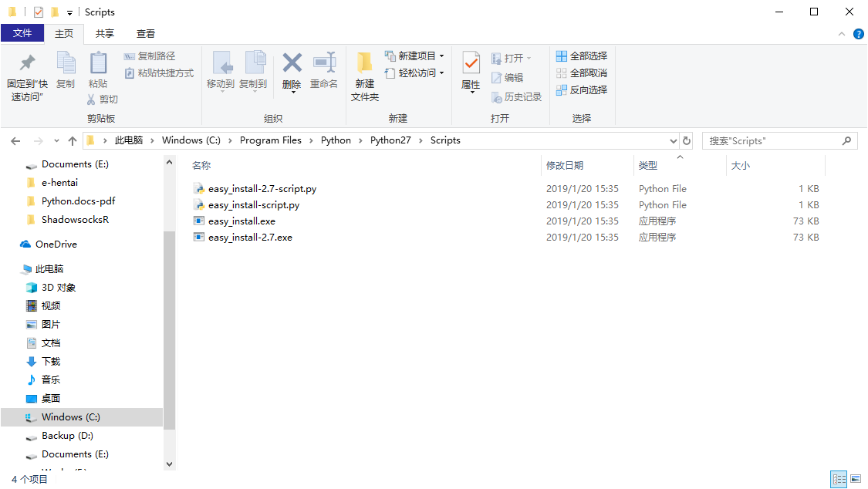Switch to the View tab
868x489 pixels.
(146, 34)
